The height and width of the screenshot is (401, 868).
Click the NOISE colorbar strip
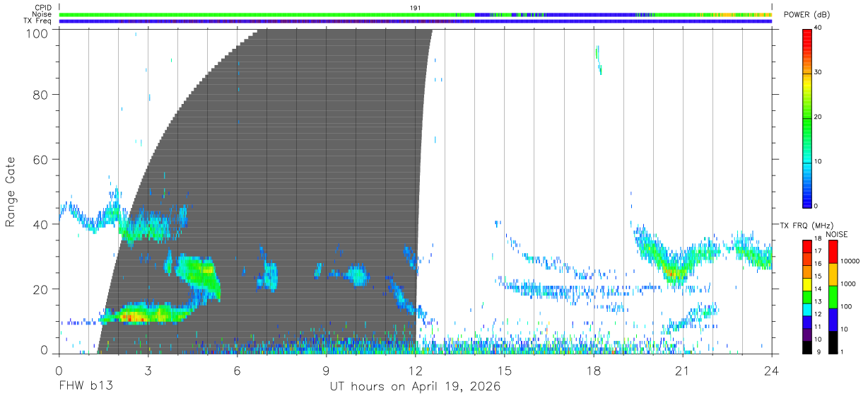[833, 296]
